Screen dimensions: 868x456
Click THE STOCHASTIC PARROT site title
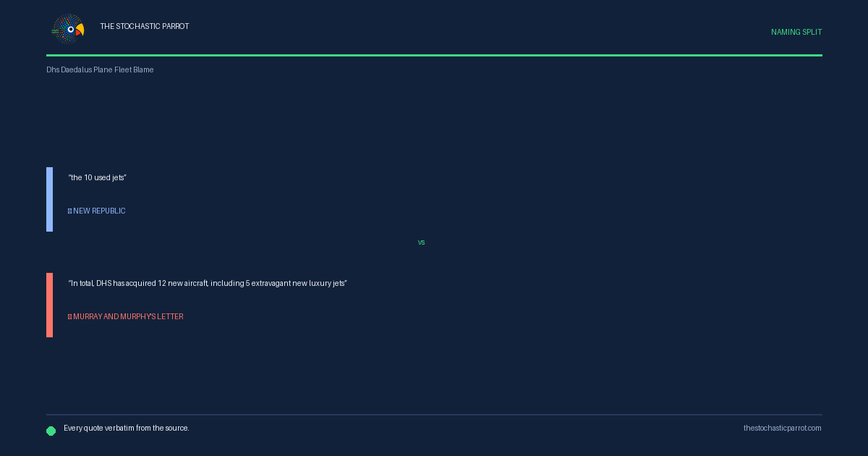(145, 26)
